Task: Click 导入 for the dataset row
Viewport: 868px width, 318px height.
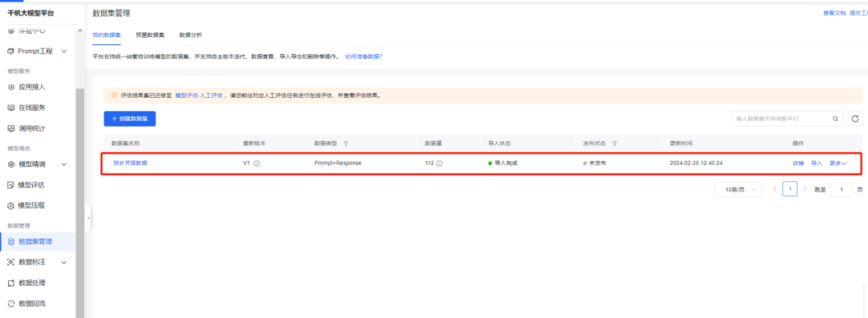Action: point(817,164)
